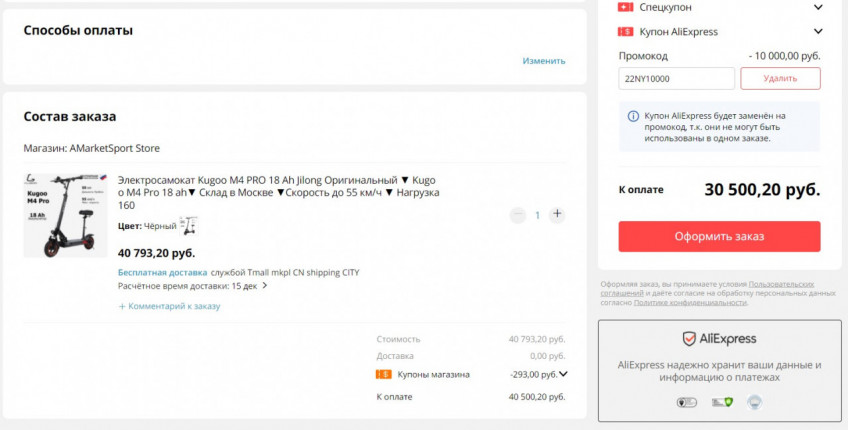
Task: Click Изменить link for payment methods
Action: point(543,61)
